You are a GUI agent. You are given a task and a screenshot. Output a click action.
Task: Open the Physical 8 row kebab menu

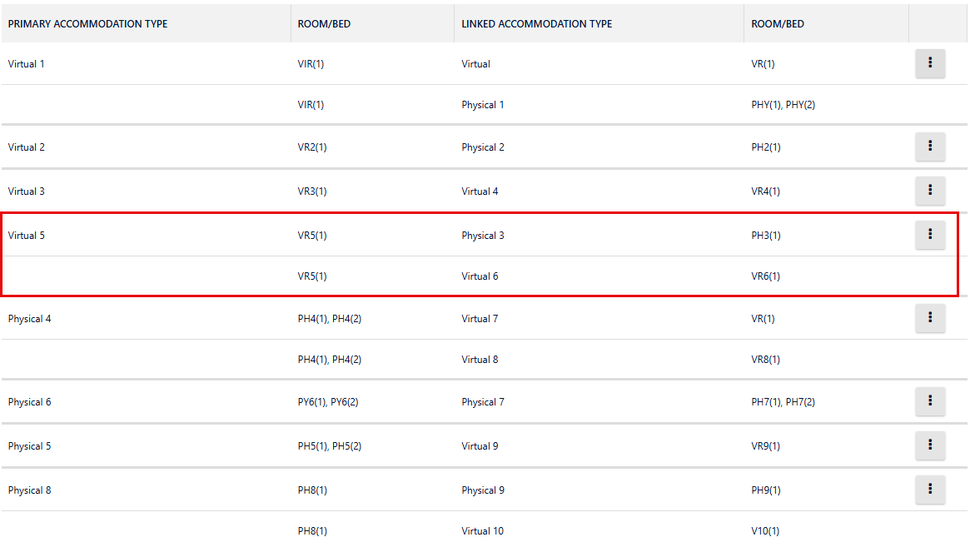tap(930, 490)
